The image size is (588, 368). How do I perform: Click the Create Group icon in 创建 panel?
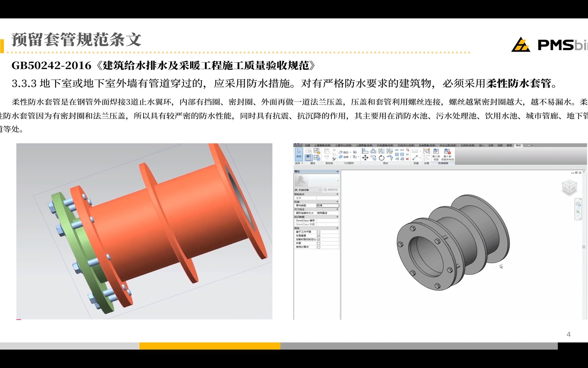point(427,151)
